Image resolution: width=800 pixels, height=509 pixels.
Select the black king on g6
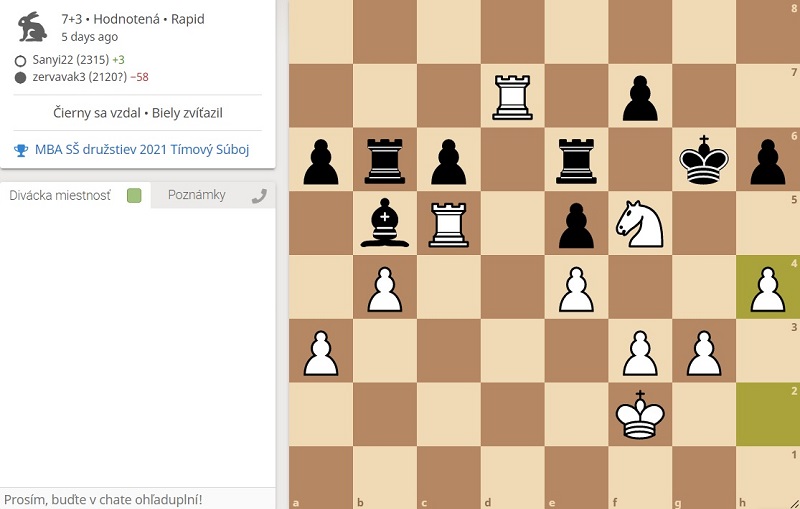pyautogui.click(x=705, y=159)
